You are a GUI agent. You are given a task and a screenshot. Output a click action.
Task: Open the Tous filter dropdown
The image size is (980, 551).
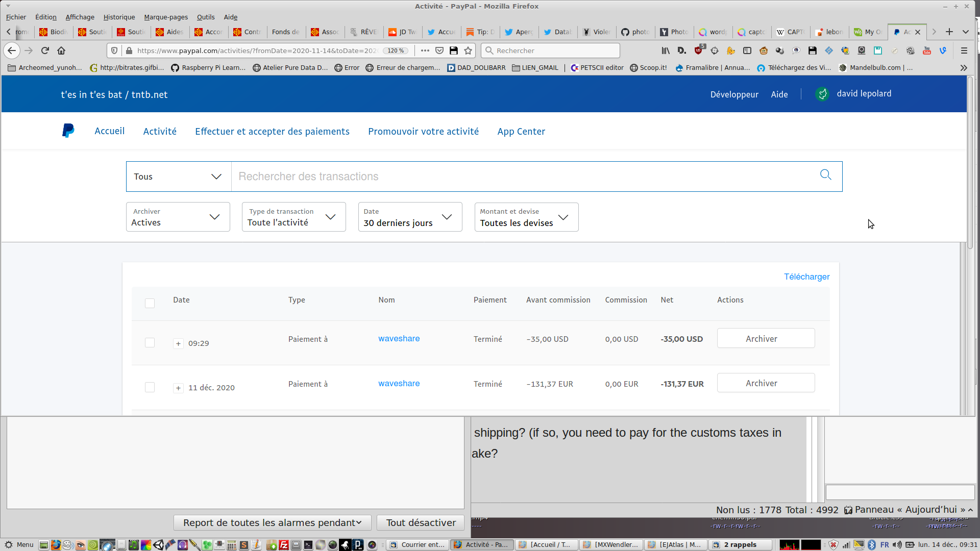178,177
